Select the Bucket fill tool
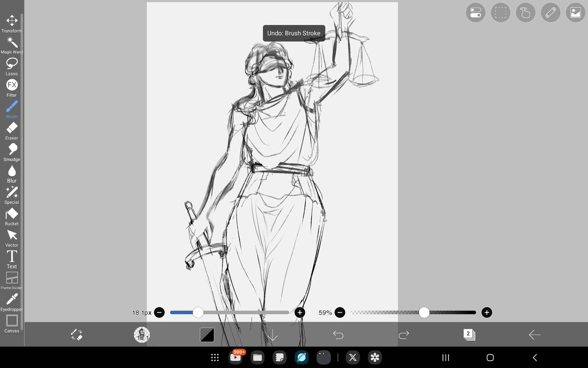The width and height of the screenshot is (588, 368). (12, 217)
